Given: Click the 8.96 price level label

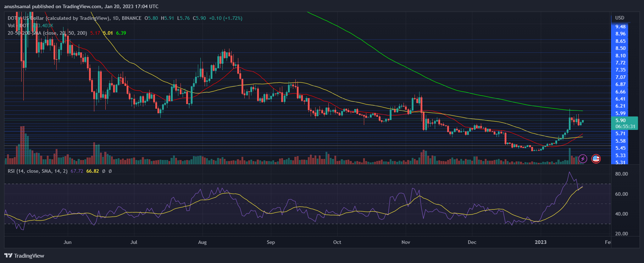Looking at the screenshot, I should (621, 34).
